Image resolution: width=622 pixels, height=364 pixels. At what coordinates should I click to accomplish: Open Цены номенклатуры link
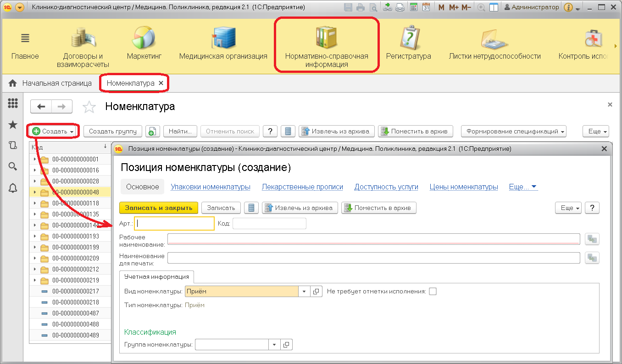click(464, 187)
